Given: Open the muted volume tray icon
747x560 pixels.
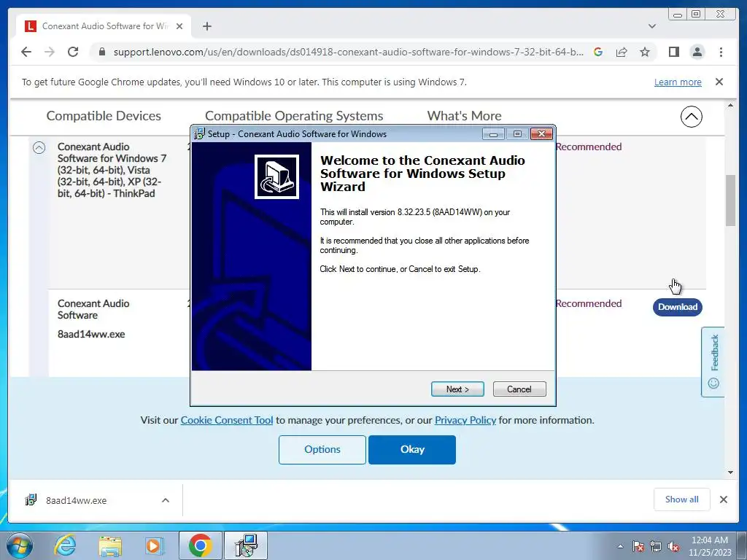Looking at the screenshot, I should (673, 546).
